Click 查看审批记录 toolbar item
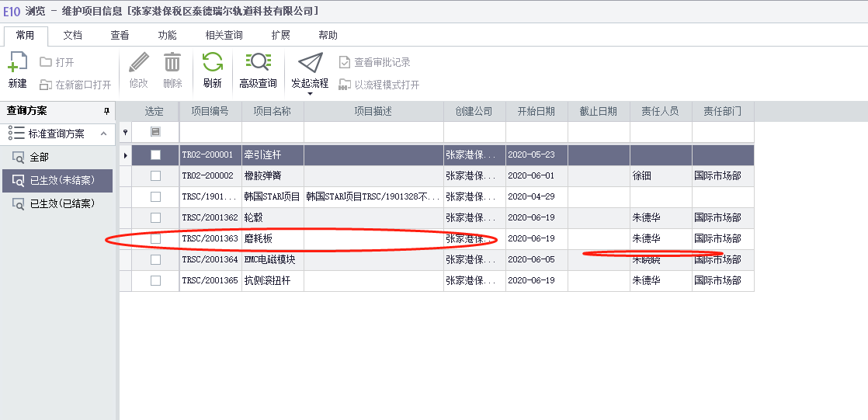The height and width of the screenshot is (420, 868). coord(375,63)
